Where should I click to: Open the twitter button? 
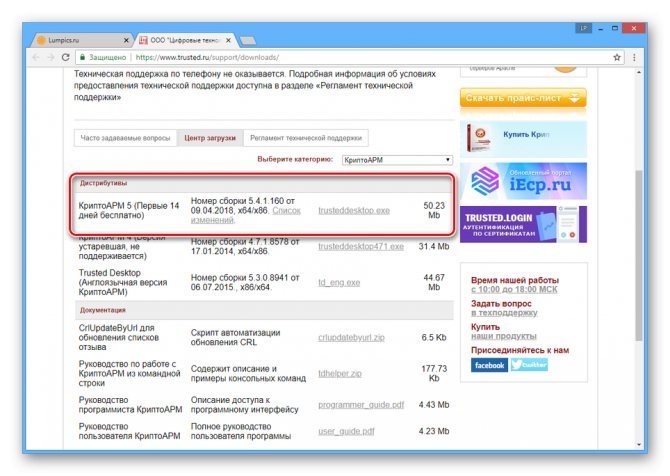[529, 365]
